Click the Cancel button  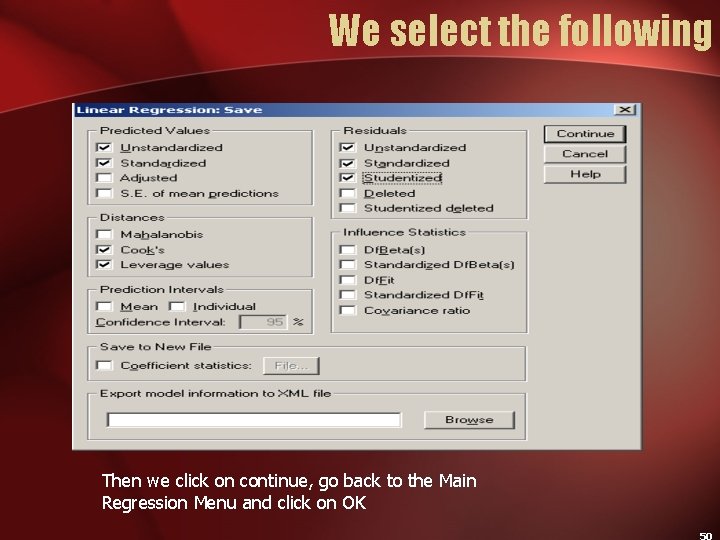(x=585, y=154)
